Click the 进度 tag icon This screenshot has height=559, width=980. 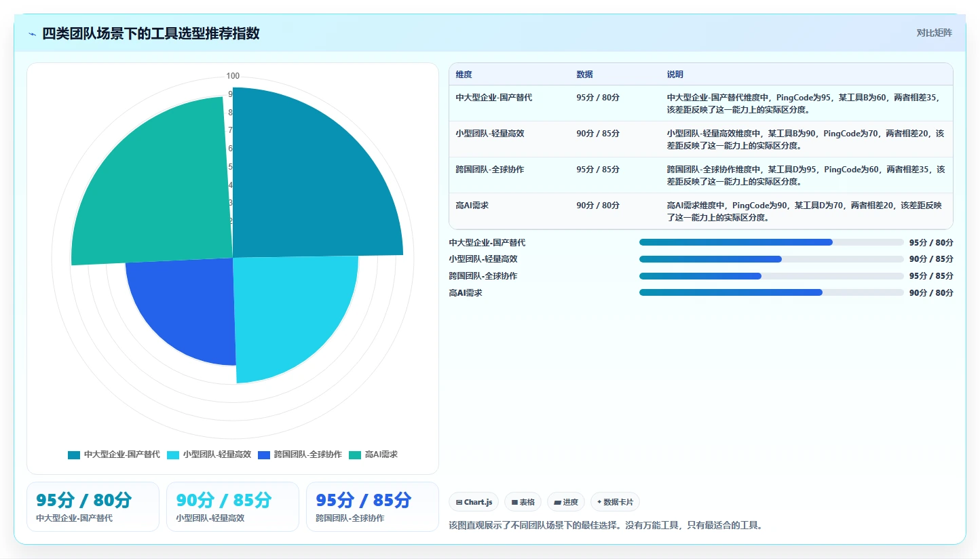(557, 503)
